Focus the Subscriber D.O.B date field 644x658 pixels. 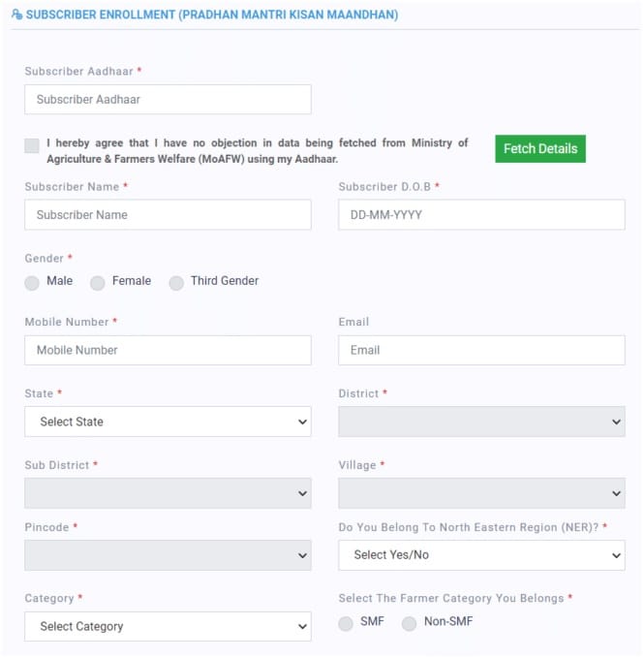481,215
